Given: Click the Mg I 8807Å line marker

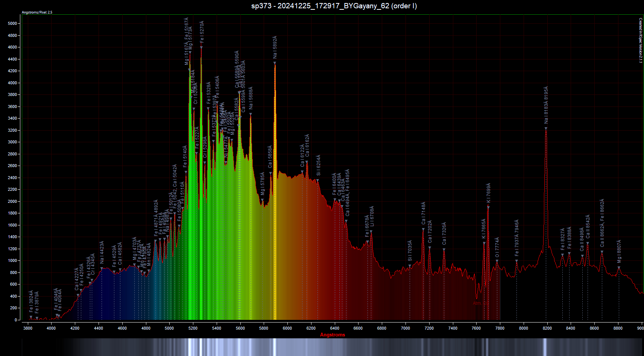Looking at the screenshot, I should [x=619, y=268].
